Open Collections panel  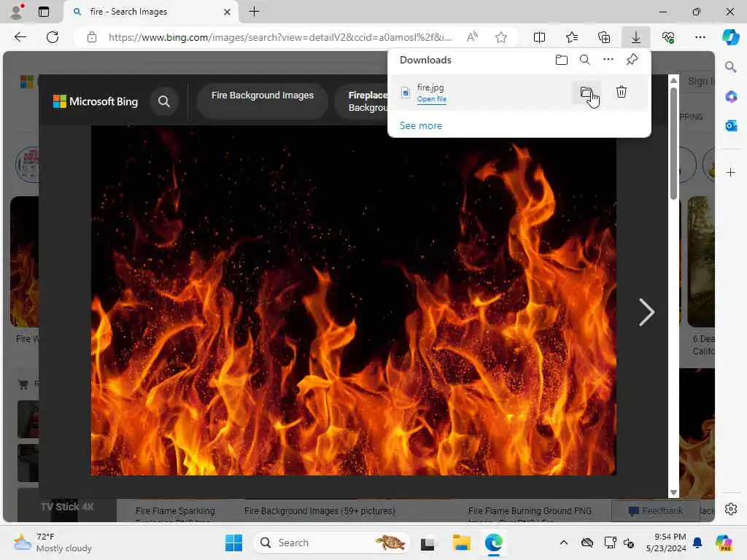[603, 37]
